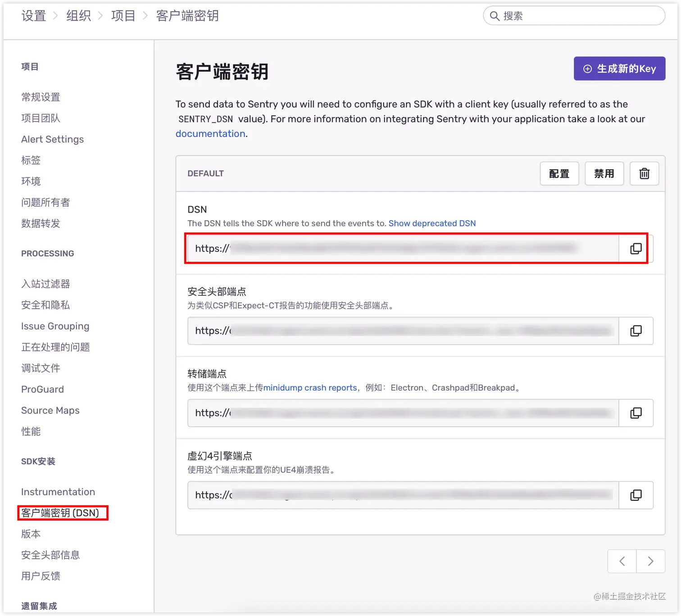Expand the 遗留集成 section
Screen dimensions: 681x616
pyautogui.click(x=39, y=606)
